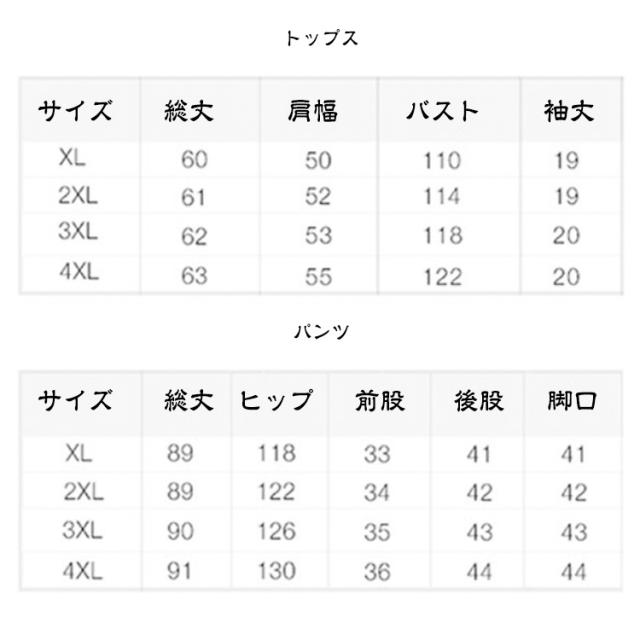Click the 脚口 column header

(572, 402)
